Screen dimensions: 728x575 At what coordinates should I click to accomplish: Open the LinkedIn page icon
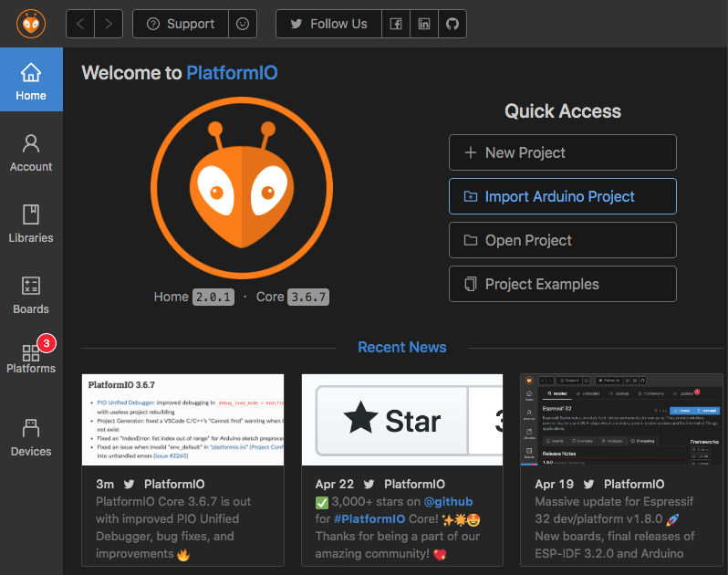[424, 24]
